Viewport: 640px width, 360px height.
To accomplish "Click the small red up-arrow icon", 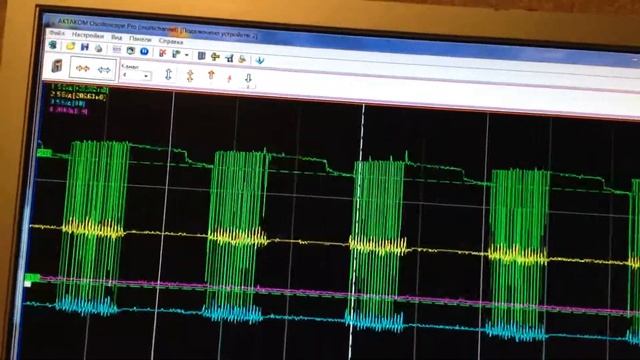I will pos(229,78).
